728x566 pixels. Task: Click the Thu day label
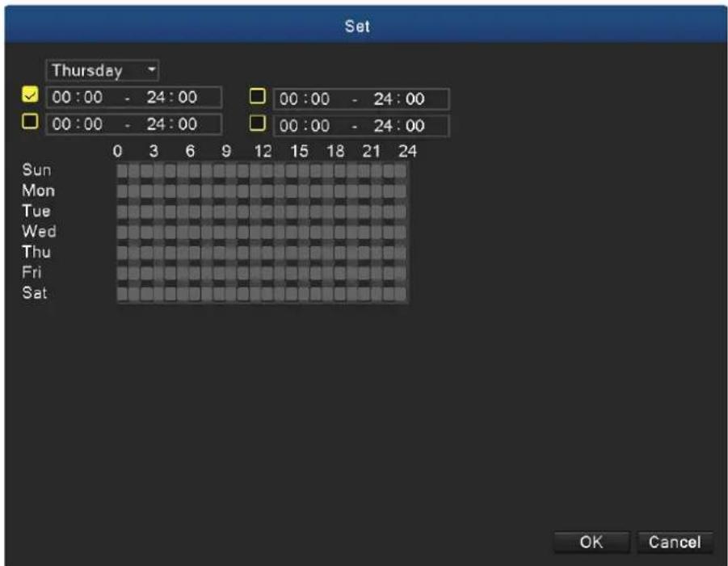point(36,251)
